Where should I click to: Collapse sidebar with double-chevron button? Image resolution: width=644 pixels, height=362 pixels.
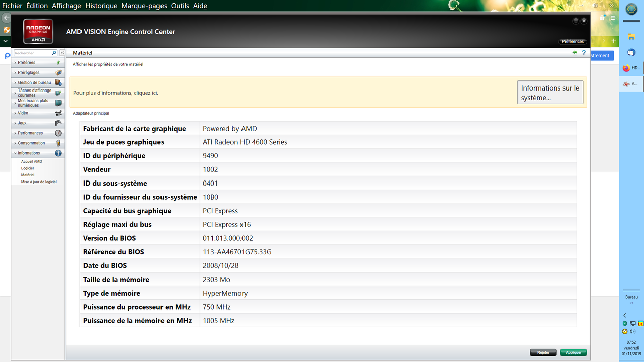62,53
